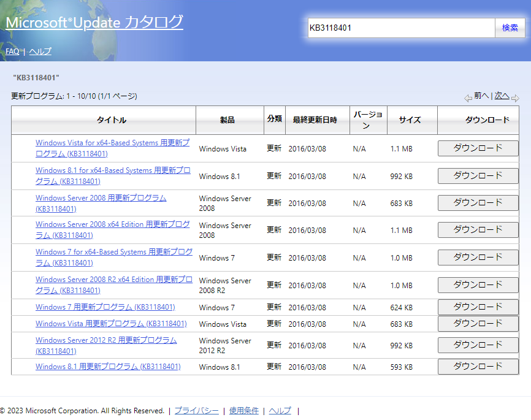Open Windows Server 2008 R2 x64 Edition link
This screenshot has height=420, width=531.
coord(114,285)
